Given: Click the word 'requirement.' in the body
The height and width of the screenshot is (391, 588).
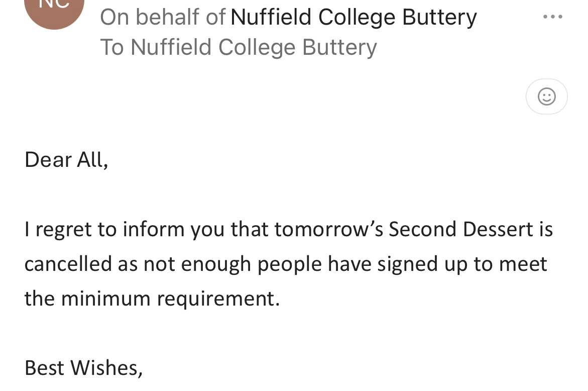Looking at the screenshot, I should click(x=218, y=299).
